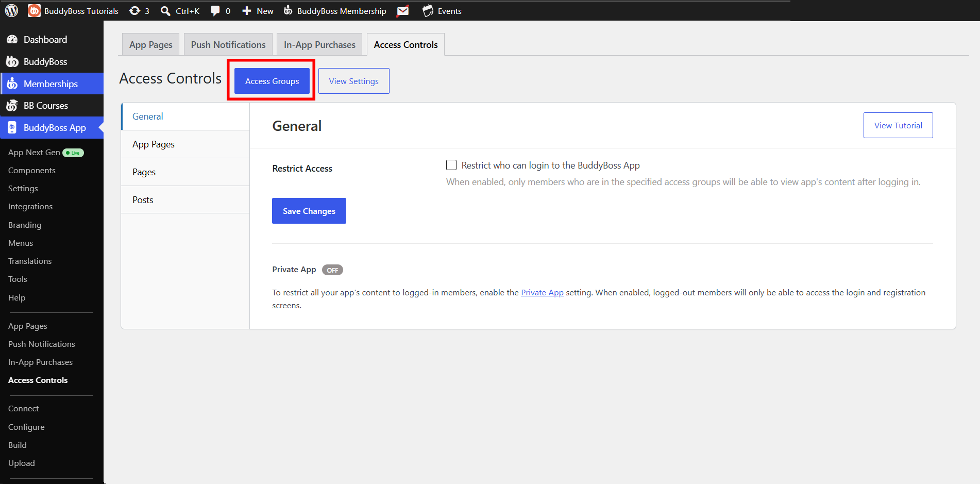Open Access Controls sidebar submenu item
980x484 pixels.
pos(38,380)
